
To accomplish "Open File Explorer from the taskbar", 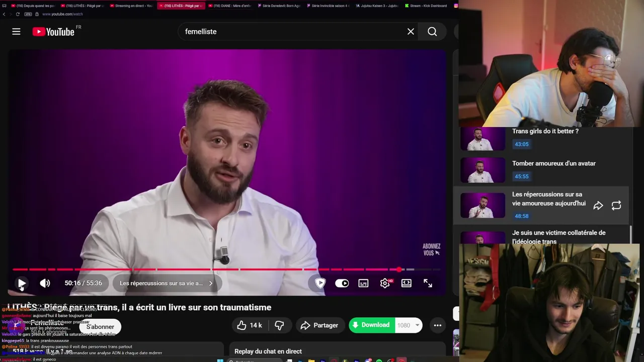I will point(311,360).
